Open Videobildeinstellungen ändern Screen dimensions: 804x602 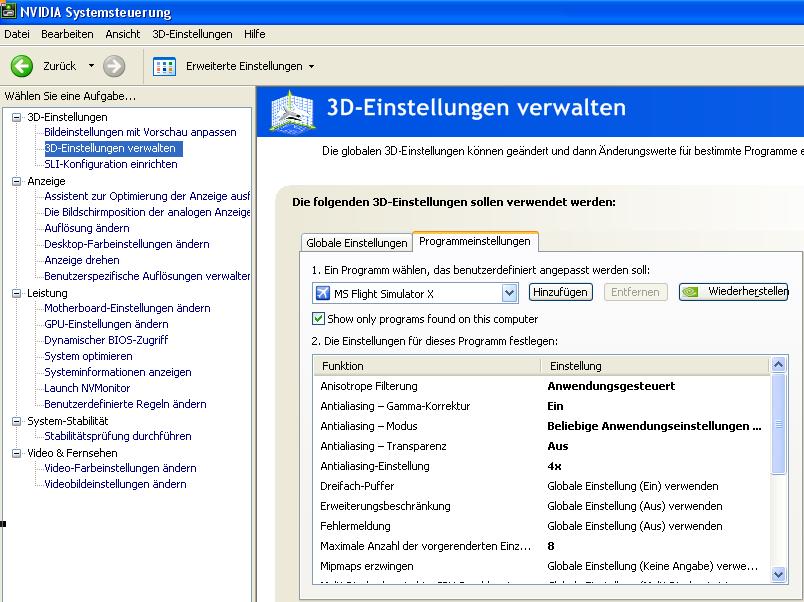tap(115, 484)
